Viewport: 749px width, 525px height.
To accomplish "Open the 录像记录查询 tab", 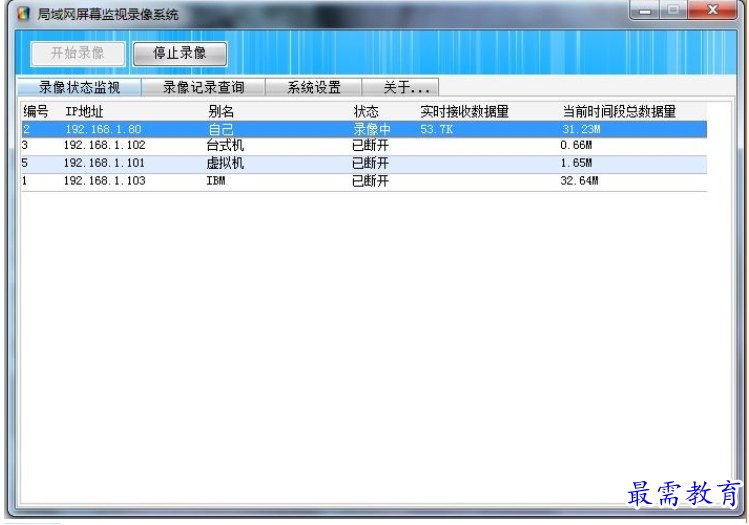I will (x=203, y=88).
